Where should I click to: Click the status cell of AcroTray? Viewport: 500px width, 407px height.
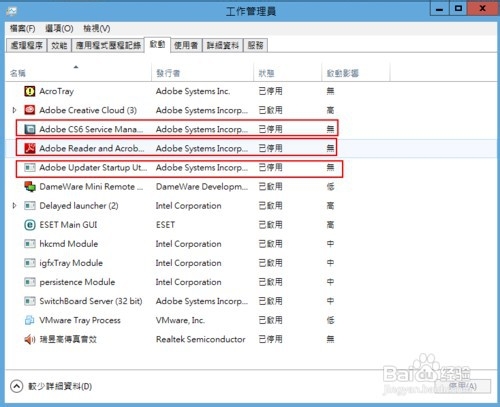271,91
